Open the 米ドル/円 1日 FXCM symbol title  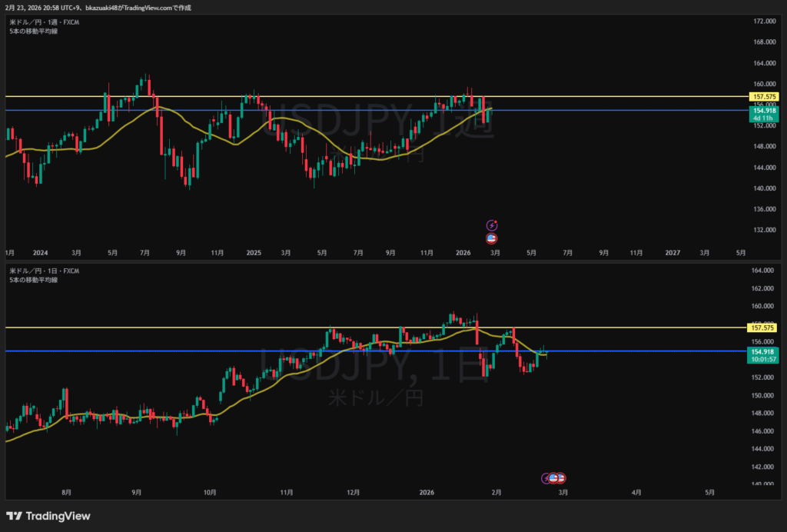pyautogui.click(x=44, y=271)
